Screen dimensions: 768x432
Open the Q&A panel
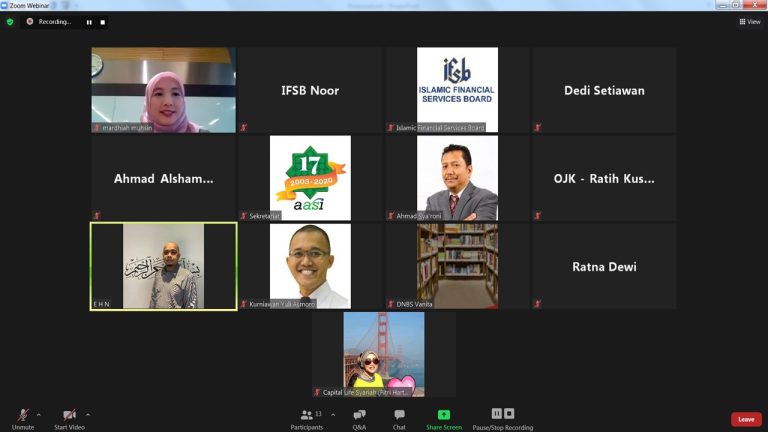359,415
